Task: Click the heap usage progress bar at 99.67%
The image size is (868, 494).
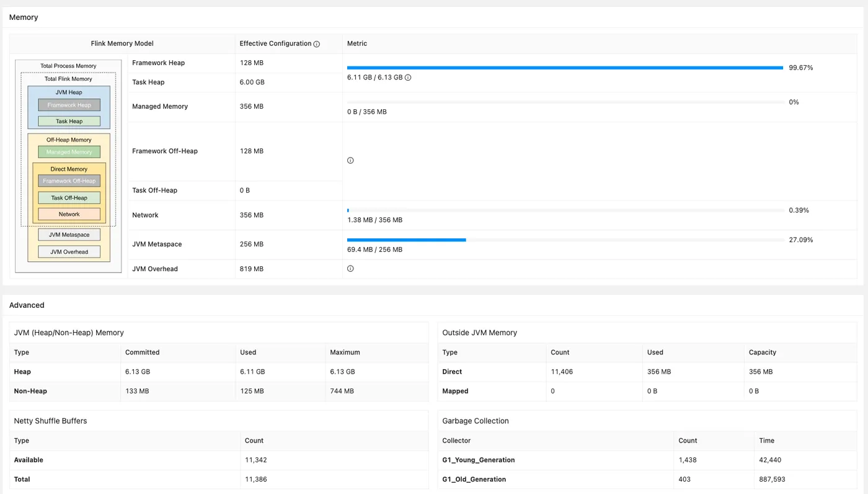Action: click(565, 68)
